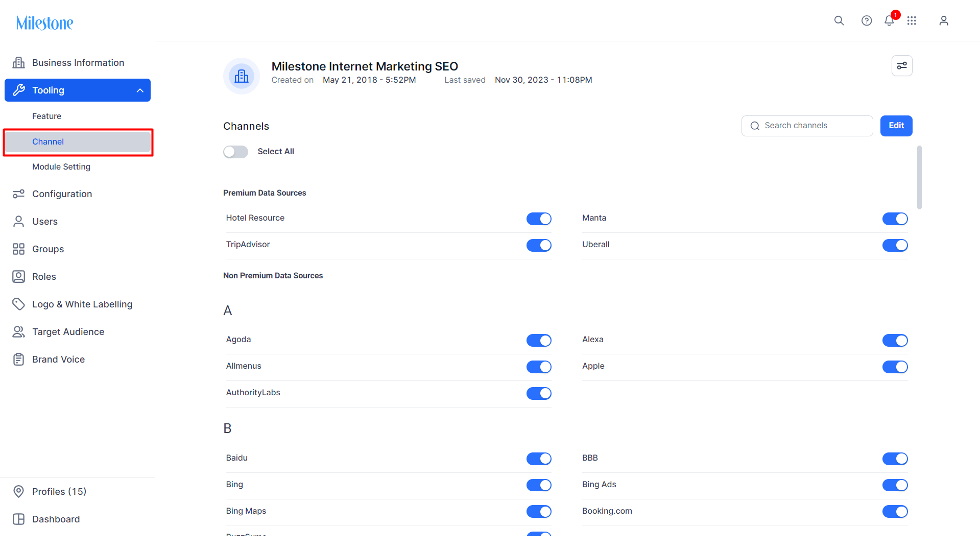Click the Non Premium Data Sources heading
980x551 pixels.
point(273,275)
